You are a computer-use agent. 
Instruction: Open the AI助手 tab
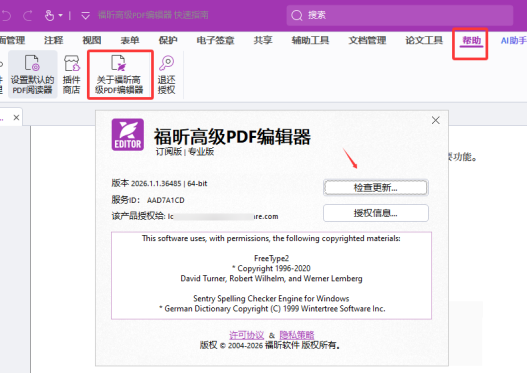tap(514, 40)
